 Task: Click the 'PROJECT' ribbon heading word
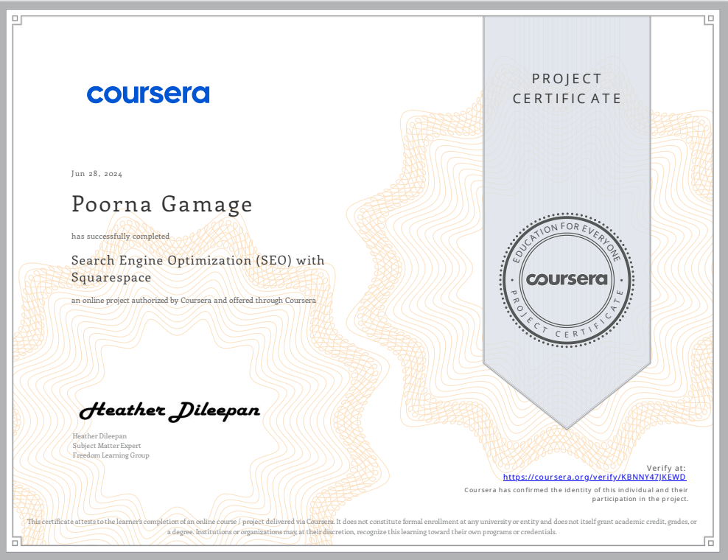pyautogui.click(x=567, y=79)
